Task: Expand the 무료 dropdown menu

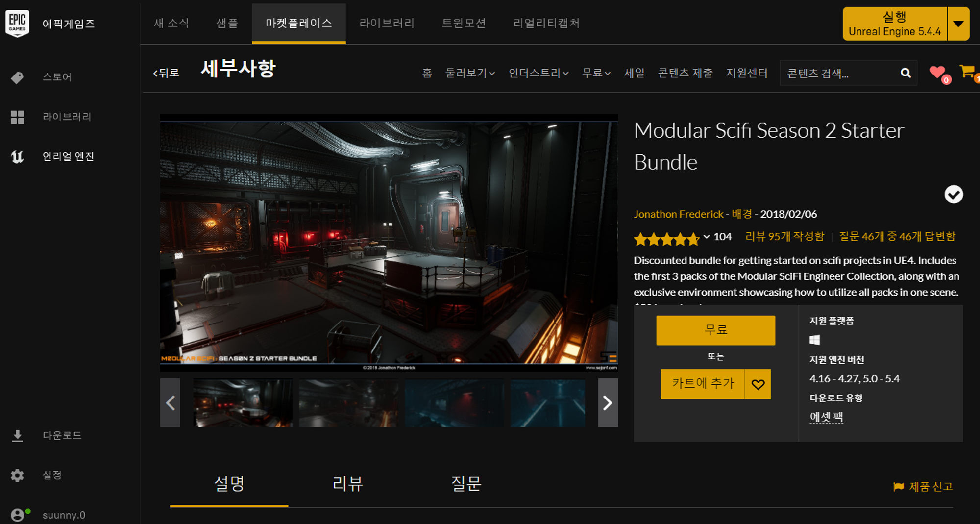Action: [x=596, y=73]
